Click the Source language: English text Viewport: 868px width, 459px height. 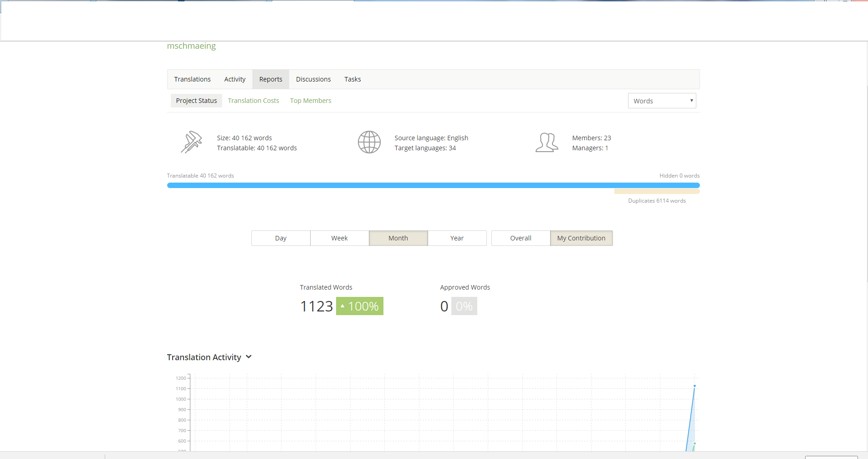431,138
